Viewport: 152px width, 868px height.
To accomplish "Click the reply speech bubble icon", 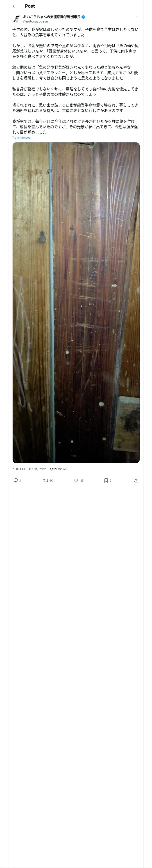I will [16, 480].
